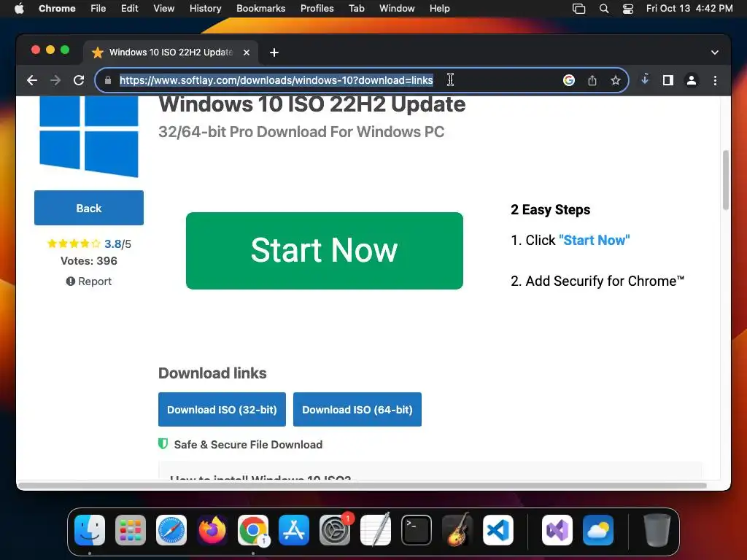Open Firefox from the Dock
Image resolution: width=747 pixels, height=560 pixels.
click(x=212, y=530)
